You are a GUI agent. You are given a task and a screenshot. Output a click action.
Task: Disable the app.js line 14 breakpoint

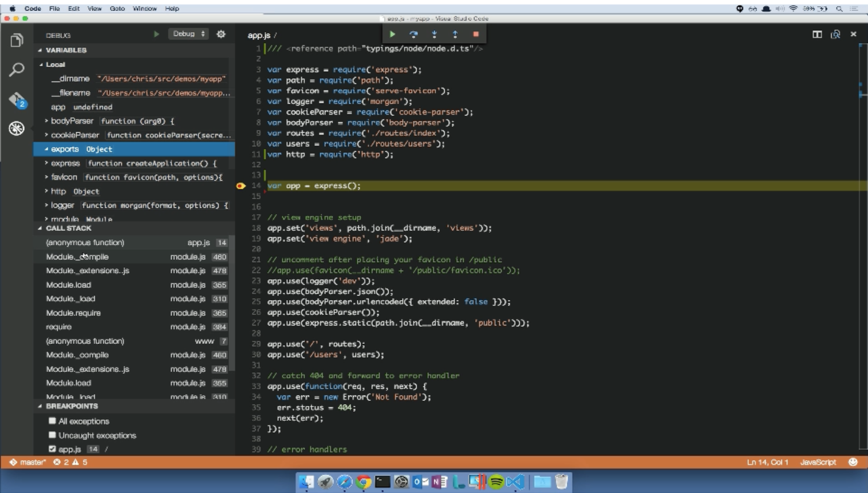[53, 449]
